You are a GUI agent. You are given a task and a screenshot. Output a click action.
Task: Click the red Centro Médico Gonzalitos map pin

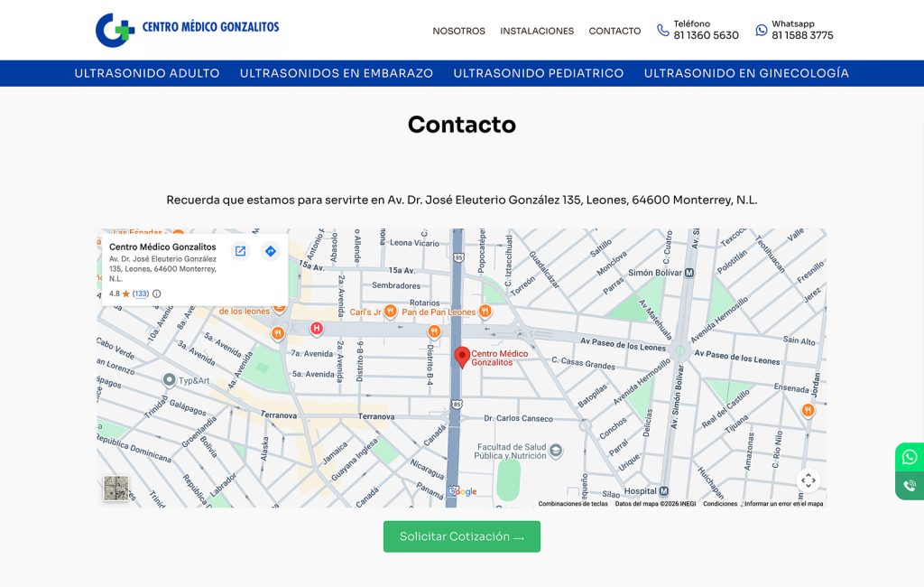tap(462, 355)
